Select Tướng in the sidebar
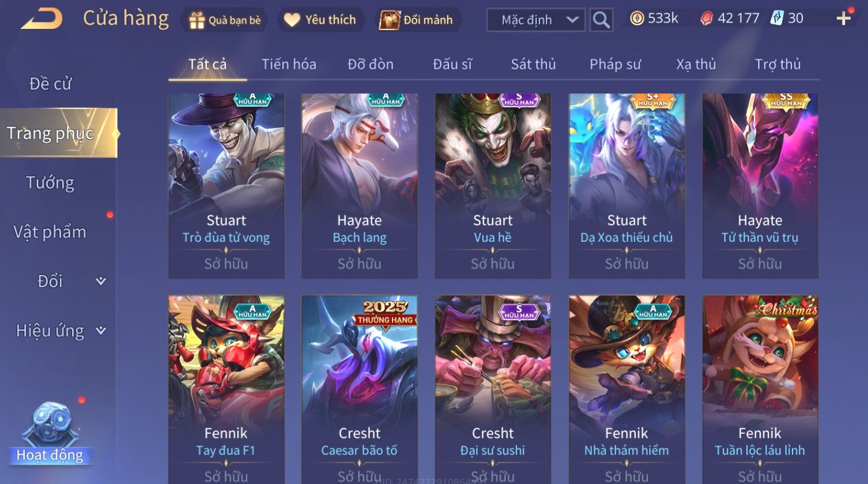This screenshot has height=484, width=868. [x=50, y=183]
